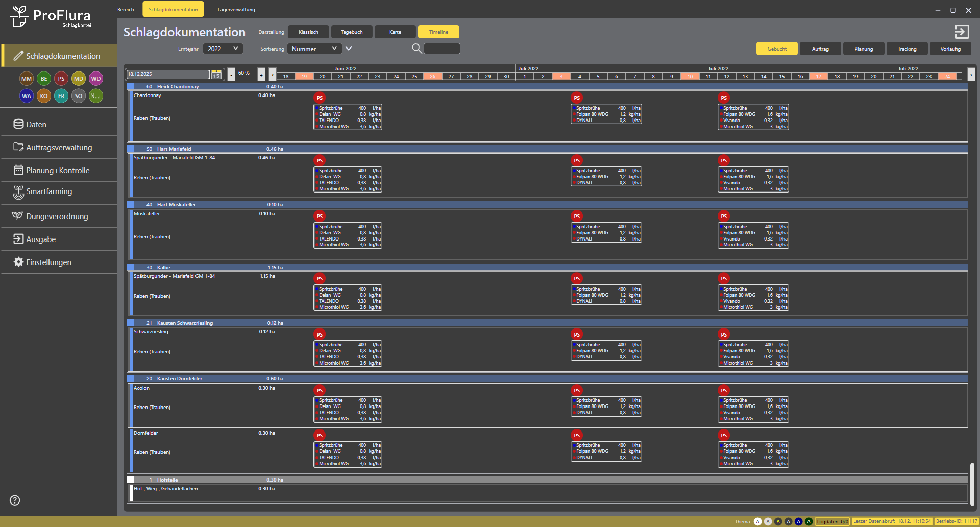
Task: Enable the Gebucht status filter
Action: click(x=777, y=49)
